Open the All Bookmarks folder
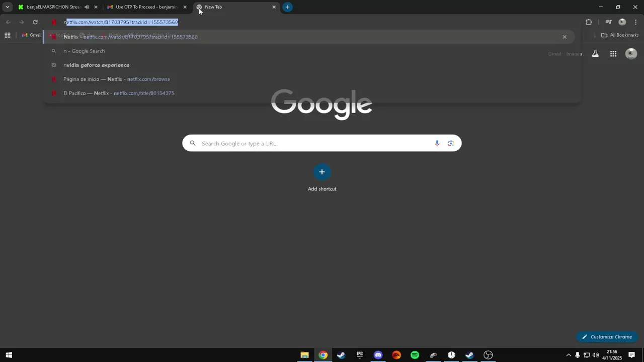Viewport: 644px width, 362px height. coord(620,35)
